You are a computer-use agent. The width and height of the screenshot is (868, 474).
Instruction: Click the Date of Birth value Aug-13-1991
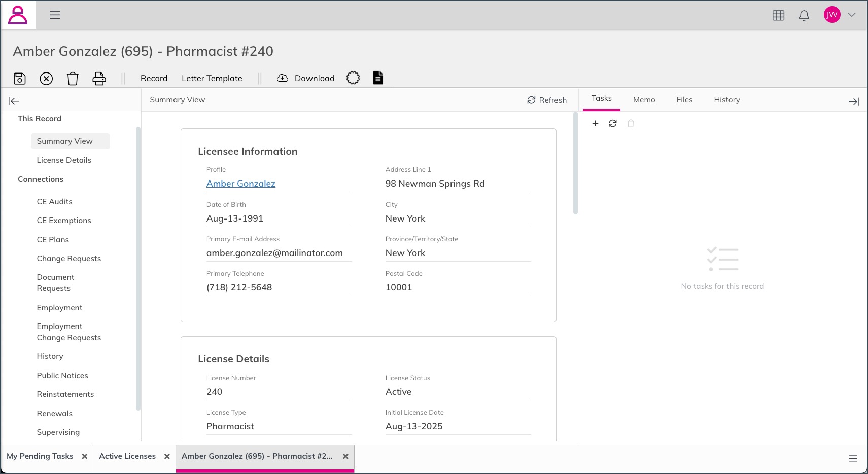click(234, 218)
